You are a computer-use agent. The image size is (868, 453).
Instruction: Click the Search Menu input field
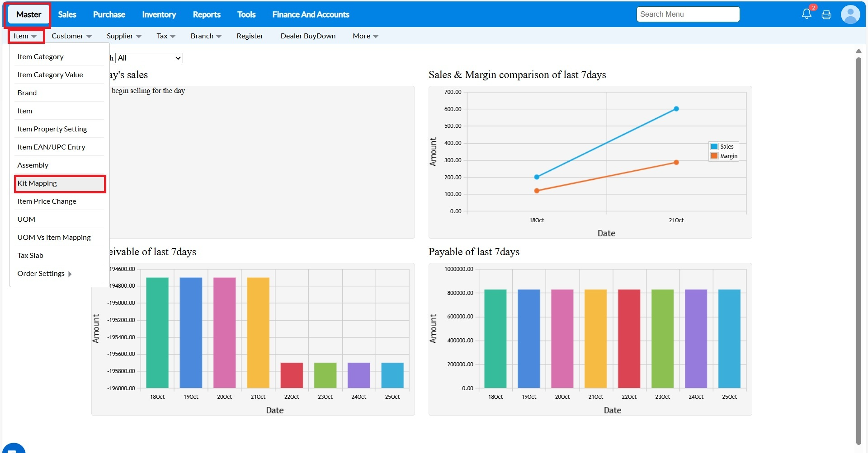pyautogui.click(x=688, y=14)
